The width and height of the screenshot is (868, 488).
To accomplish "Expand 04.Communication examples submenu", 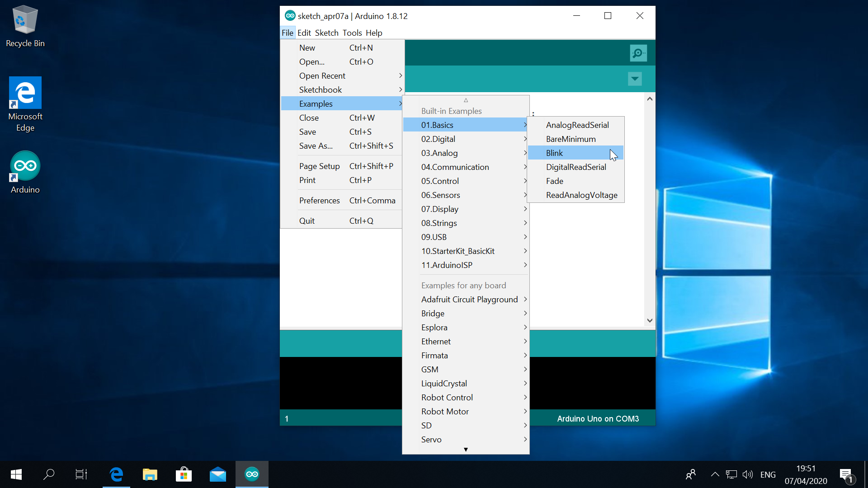I will 466,167.
